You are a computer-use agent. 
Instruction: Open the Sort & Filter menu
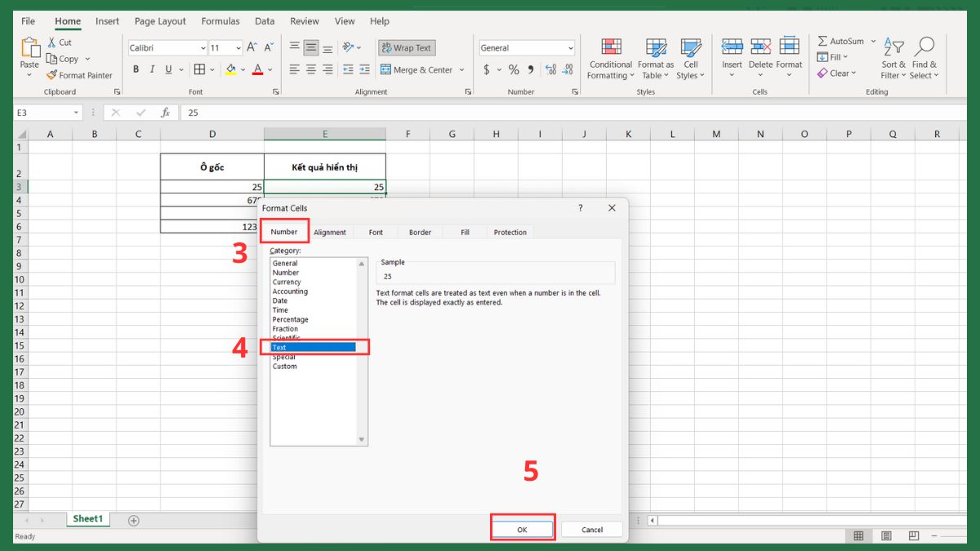pos(893,59)
